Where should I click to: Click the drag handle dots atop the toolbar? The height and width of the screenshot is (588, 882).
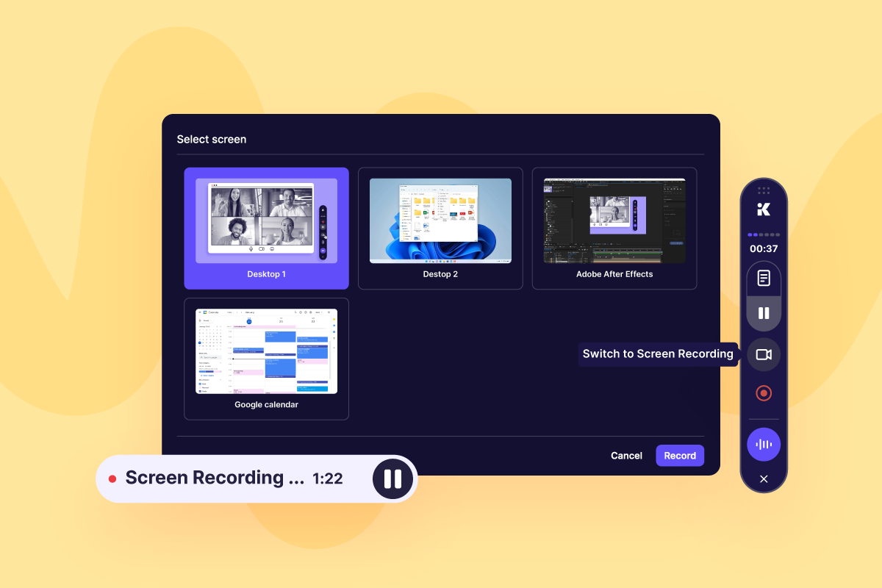(x=764, y=190)
